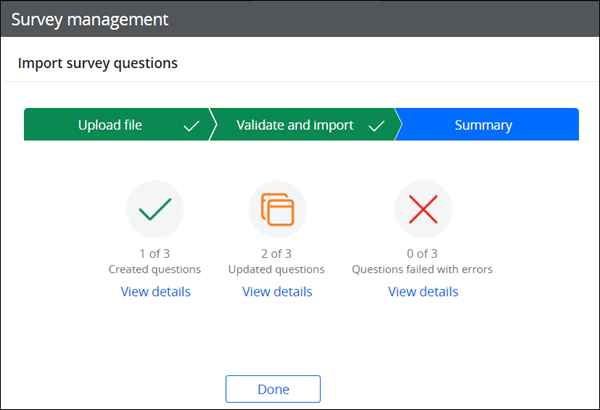Click the '0 of 3' failed count
Screen dimensions: 600x410
click(422, 253)
